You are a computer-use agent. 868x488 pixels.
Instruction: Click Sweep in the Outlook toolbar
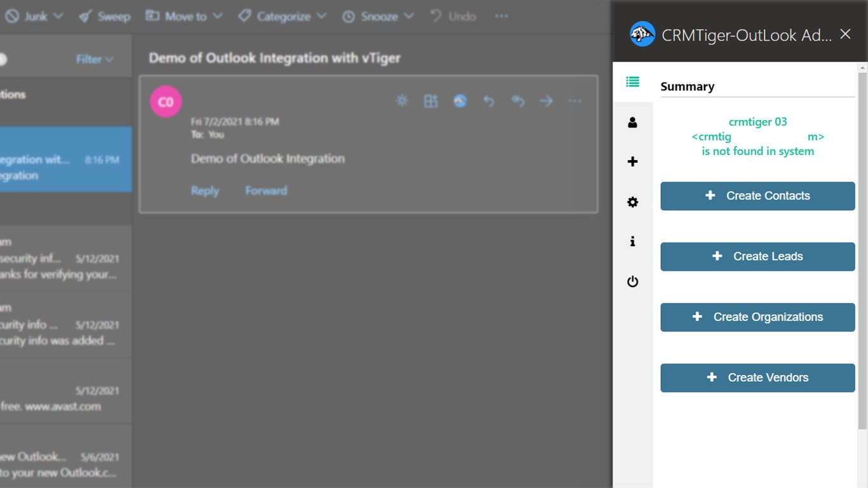[x=105, y=17]
